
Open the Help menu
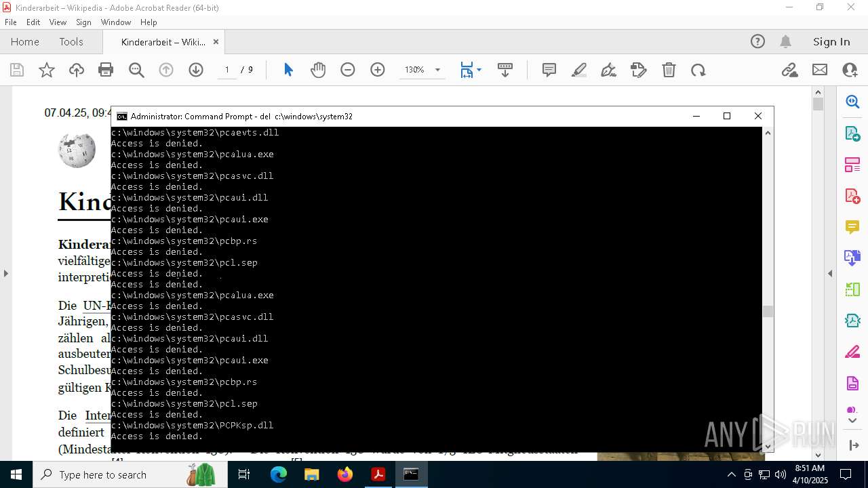(x=149, y=22)
